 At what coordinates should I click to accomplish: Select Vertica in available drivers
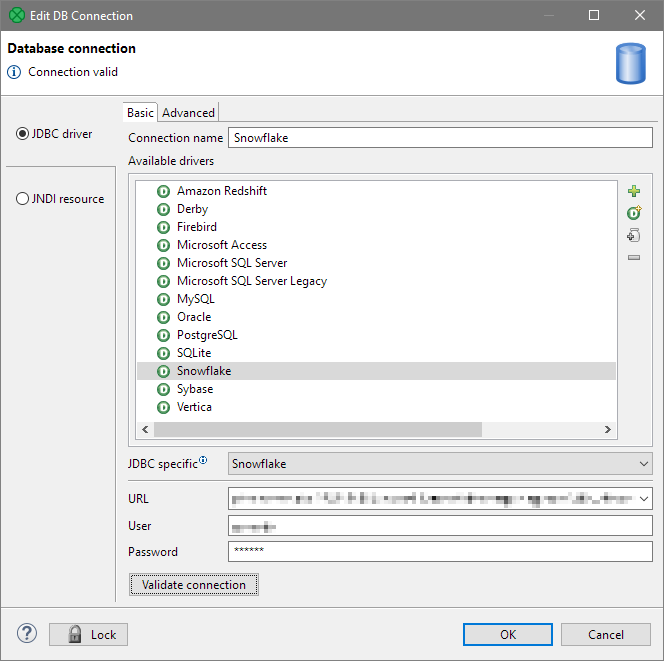coord(194,407)
